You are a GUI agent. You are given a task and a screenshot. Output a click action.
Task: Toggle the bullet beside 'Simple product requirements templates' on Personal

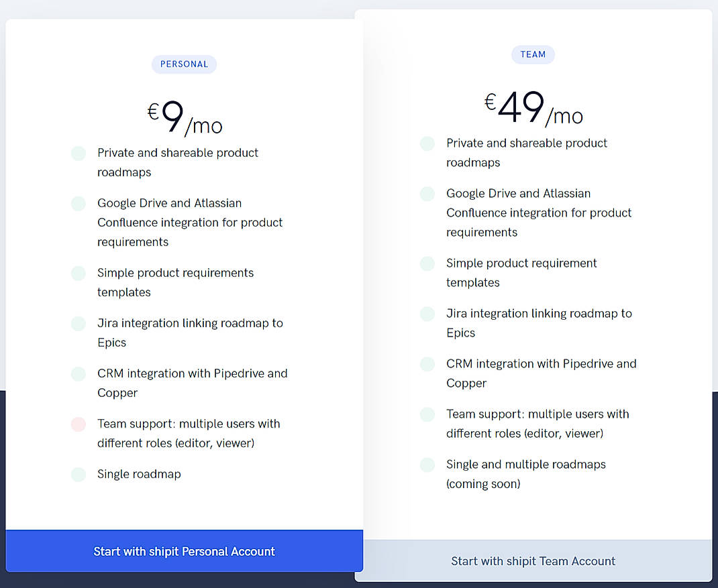point(78,273)
